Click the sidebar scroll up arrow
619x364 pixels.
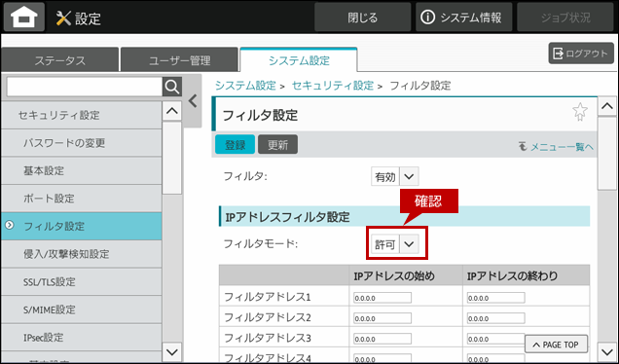coord(172,111)
